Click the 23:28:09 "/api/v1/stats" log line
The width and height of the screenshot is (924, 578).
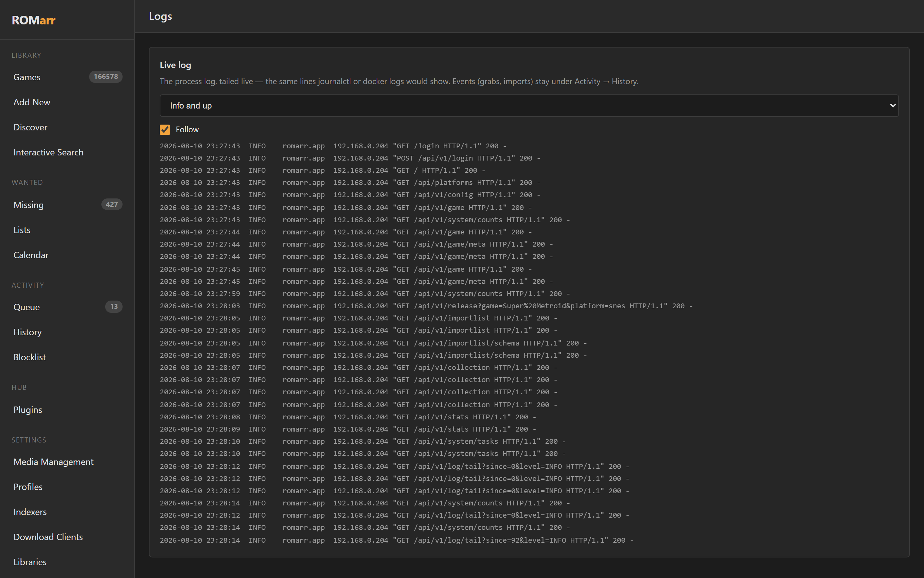pyautogui.click(x=348, y=429)
